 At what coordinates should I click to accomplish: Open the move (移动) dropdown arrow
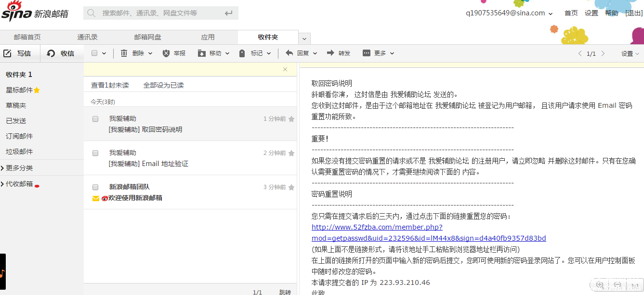click(x=227, y=53)
